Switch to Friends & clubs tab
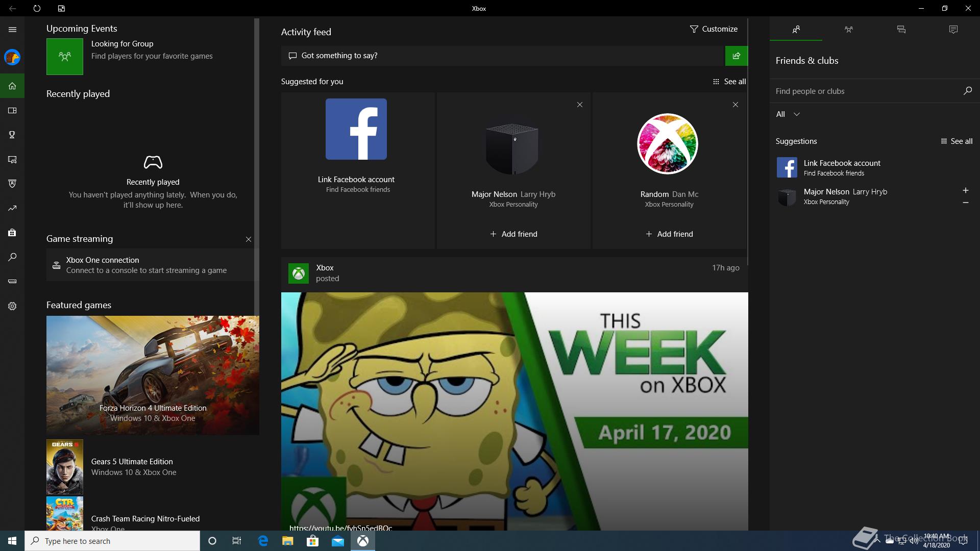Image resolution: width=980 pixels, height=551 pixels. click(x=796, y=30)
